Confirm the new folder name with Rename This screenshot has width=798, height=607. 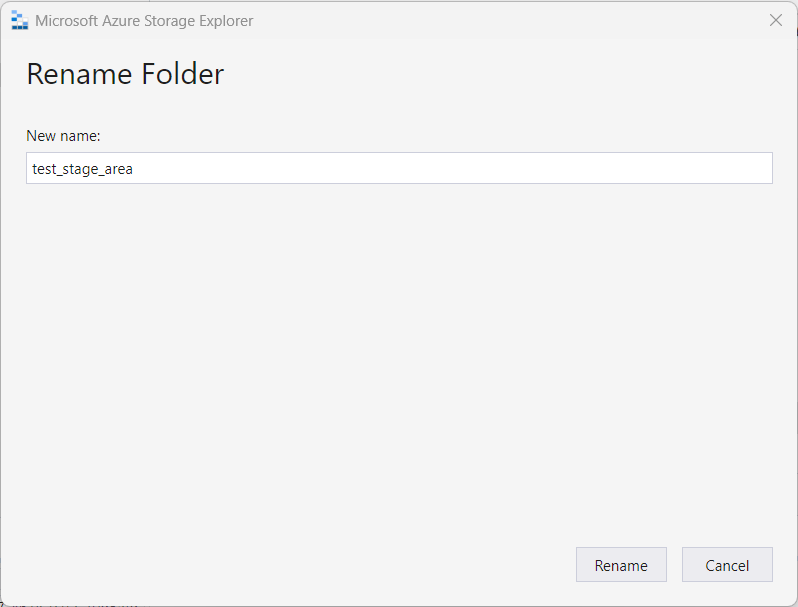[x=621, y=565]
